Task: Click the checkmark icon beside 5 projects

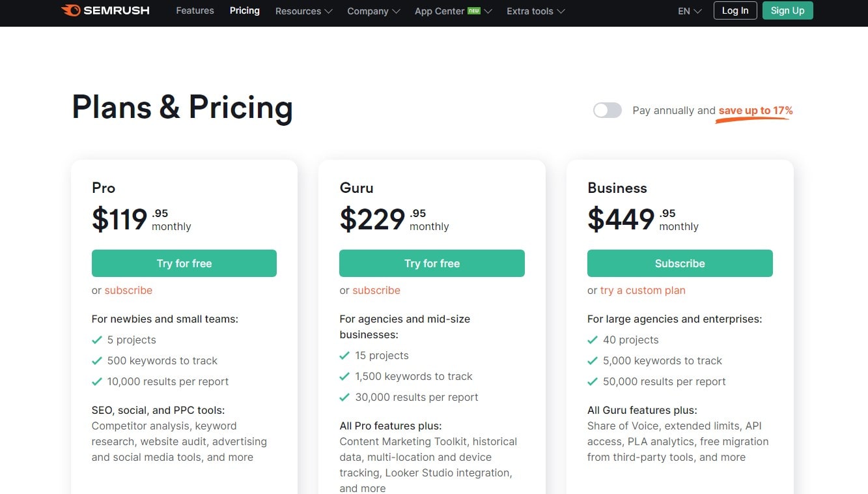Action: 97,340
